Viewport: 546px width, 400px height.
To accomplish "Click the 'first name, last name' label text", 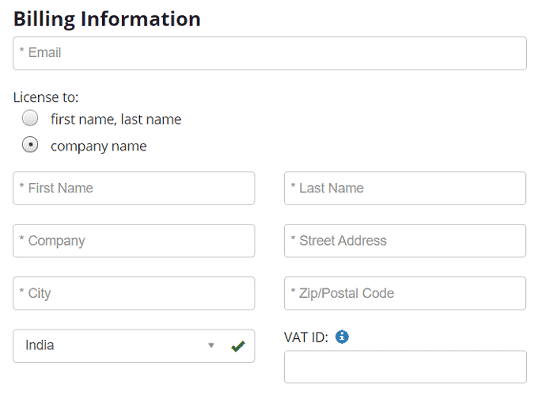I will (116, 119).
